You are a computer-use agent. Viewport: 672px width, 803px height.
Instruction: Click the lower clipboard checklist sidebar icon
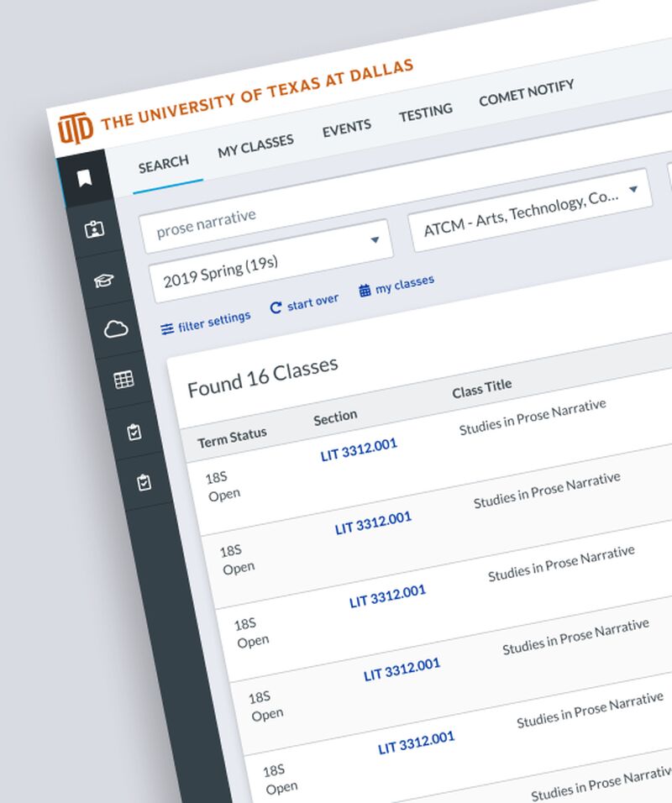click(144, 482)
